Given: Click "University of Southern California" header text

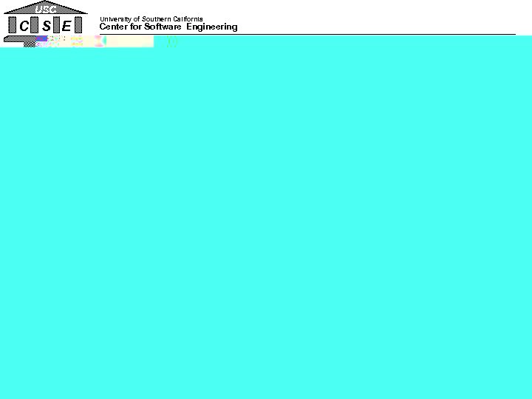Looking at the screenshot, I should 151,19.
